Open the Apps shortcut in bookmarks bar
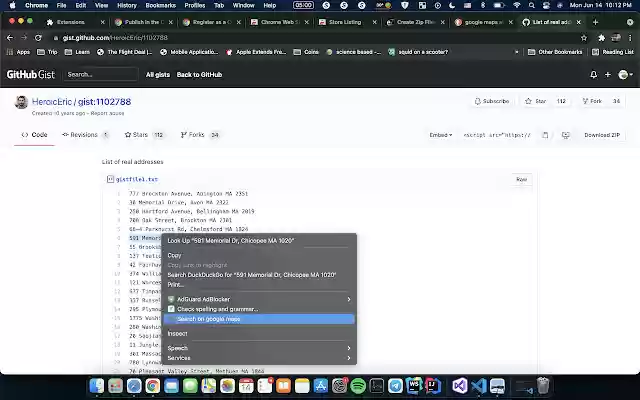 (x=18, y=52)
